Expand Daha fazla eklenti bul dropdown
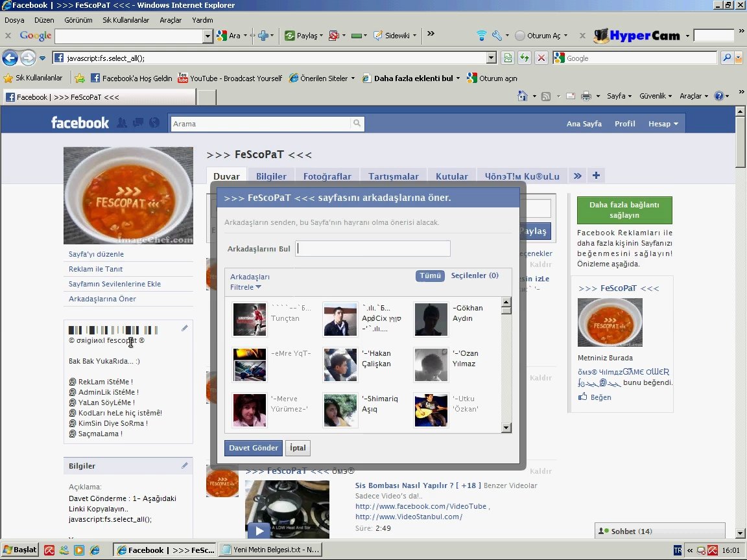Viewport: 747px width, 560px height. [x=458, y=78]
